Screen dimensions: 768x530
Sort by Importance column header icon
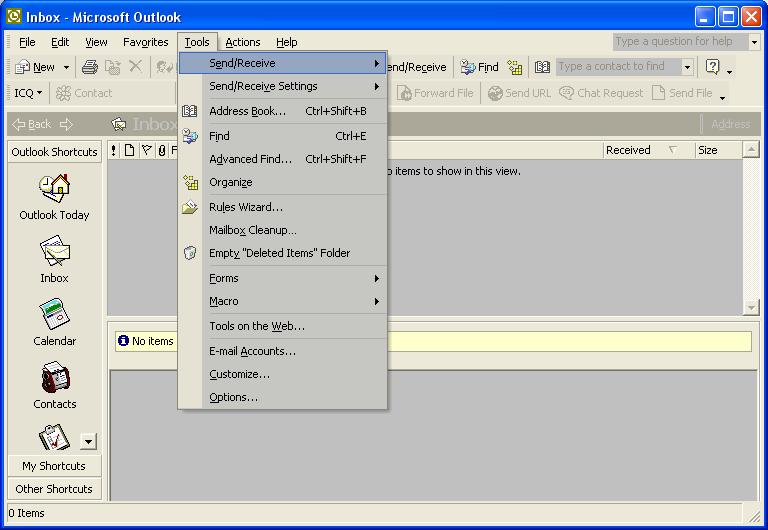point(114,150)
